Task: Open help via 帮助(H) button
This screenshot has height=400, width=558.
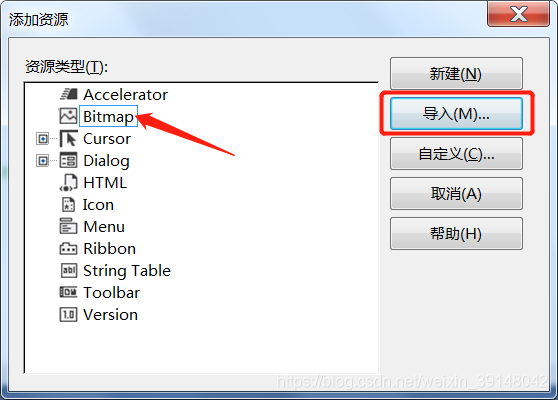Action: pyautogui.click(x=456, y=233)
